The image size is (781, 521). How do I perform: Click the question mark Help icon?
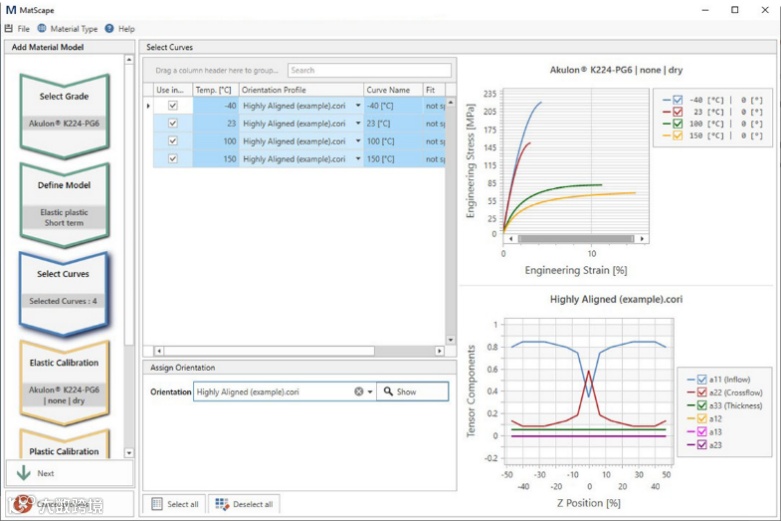point(110,28)
